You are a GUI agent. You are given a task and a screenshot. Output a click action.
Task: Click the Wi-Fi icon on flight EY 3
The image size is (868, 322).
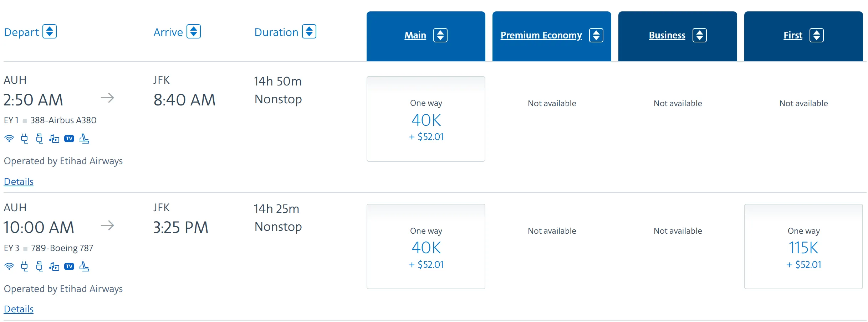pos(9,266)
